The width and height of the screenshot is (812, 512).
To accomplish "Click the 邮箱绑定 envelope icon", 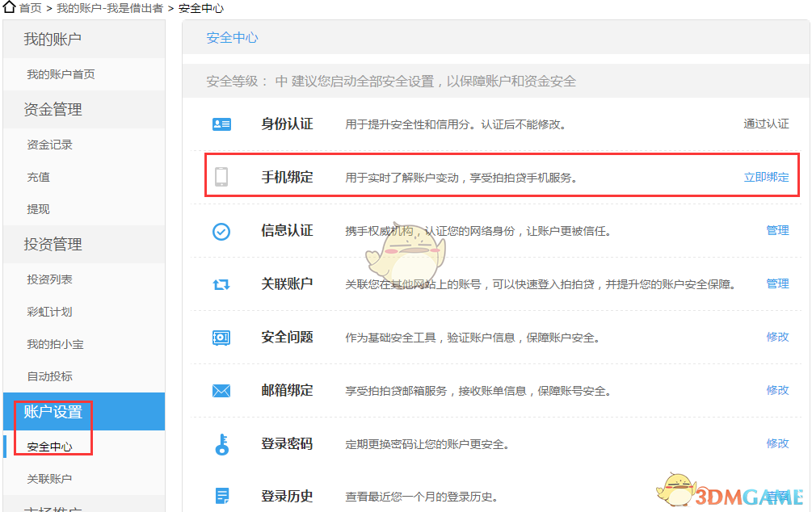I will 221,391.
